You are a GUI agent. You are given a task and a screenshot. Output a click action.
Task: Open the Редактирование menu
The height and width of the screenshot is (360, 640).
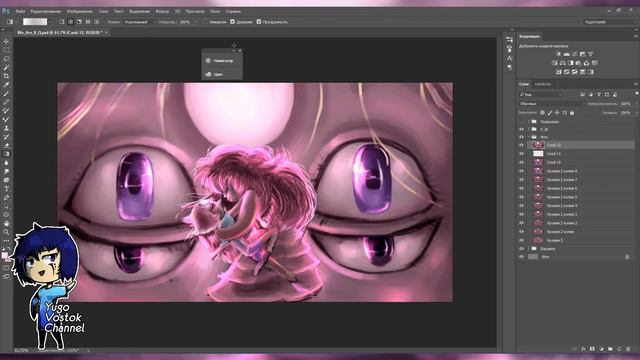pyautogui.click(x=46, y=11)
